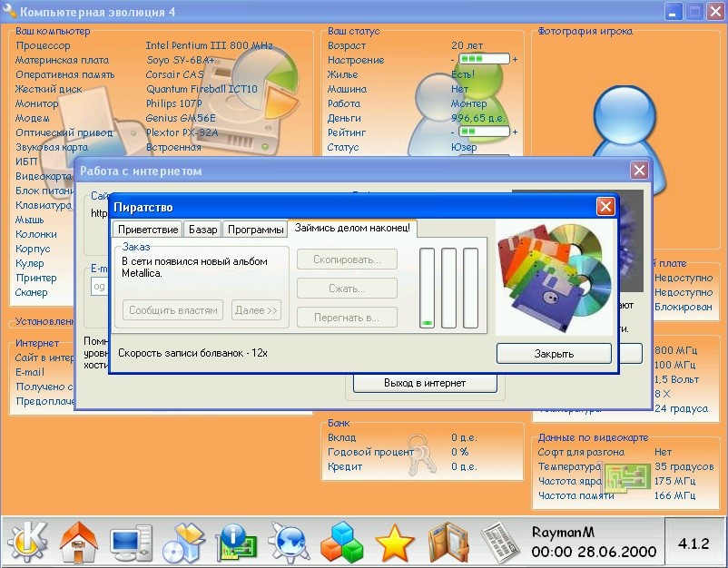Close the Пиратство dialog
Viewport: 728px width, 568px height.
coord(605,207)
